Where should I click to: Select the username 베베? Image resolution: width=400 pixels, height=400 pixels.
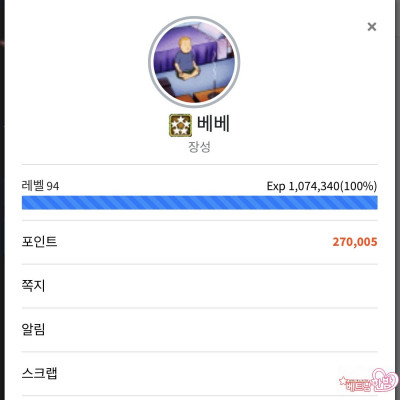213,123
